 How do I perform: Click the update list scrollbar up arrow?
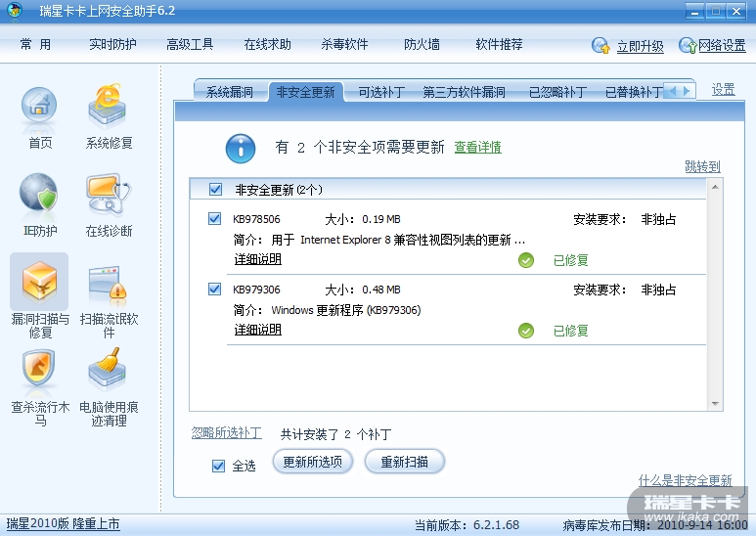(x=715, y=187)
